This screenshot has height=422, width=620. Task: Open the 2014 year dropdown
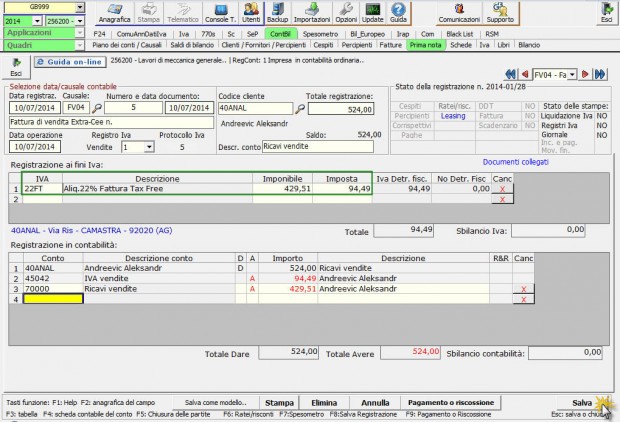37,21
